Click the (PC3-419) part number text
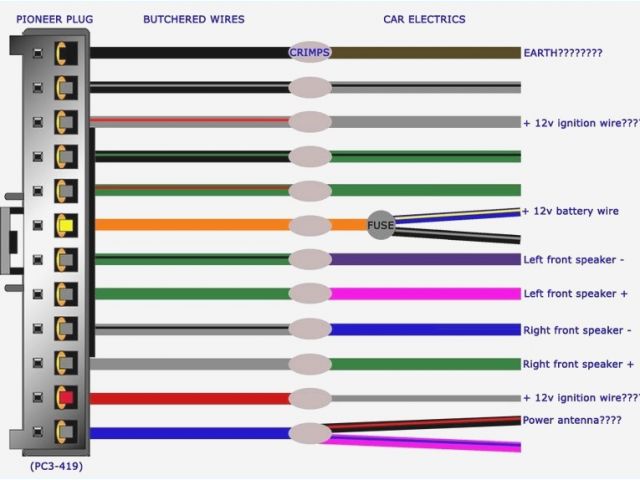The image size is (640, 480). coord(49,466)
